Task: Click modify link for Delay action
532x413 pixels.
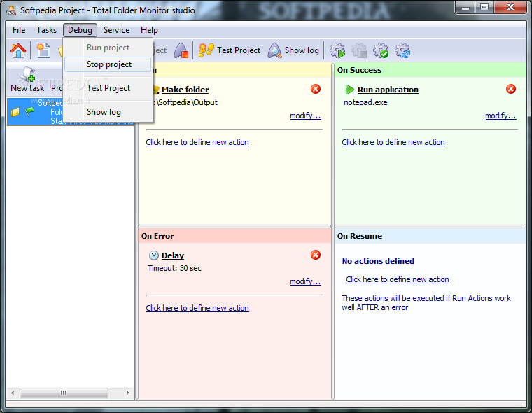Action: point(305,281)
